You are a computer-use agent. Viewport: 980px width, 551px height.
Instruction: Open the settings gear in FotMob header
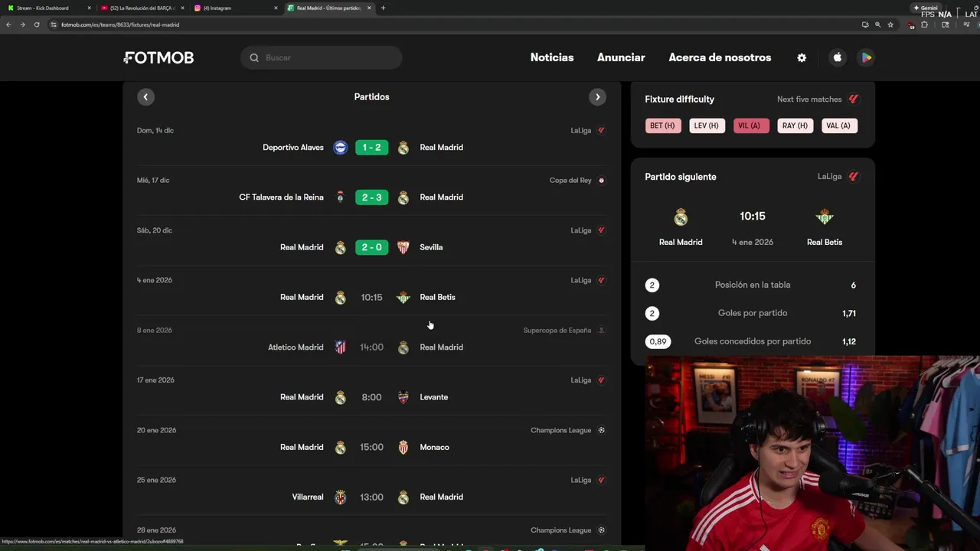(802, 57)
